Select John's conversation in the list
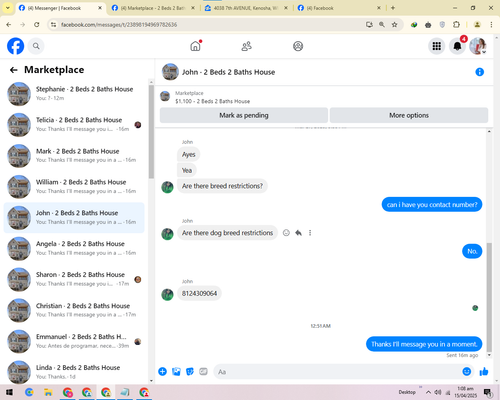 pyautogui.click(x=74, y=217)
